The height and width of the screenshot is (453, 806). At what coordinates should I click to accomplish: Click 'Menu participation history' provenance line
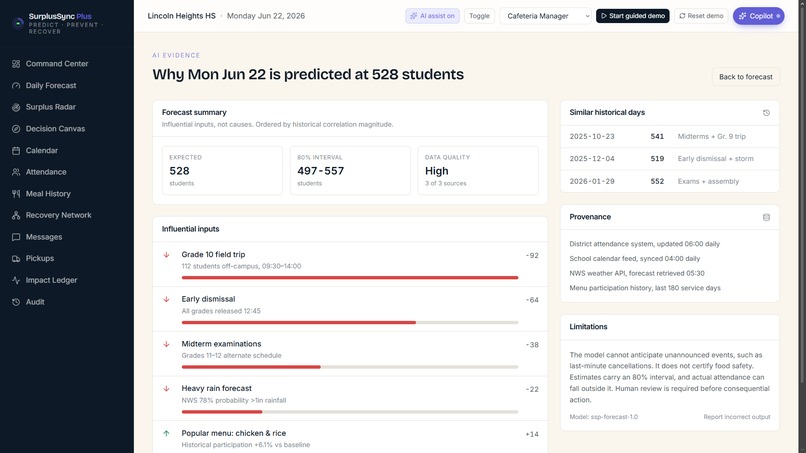pyautogui.click(x=645, y=288)
